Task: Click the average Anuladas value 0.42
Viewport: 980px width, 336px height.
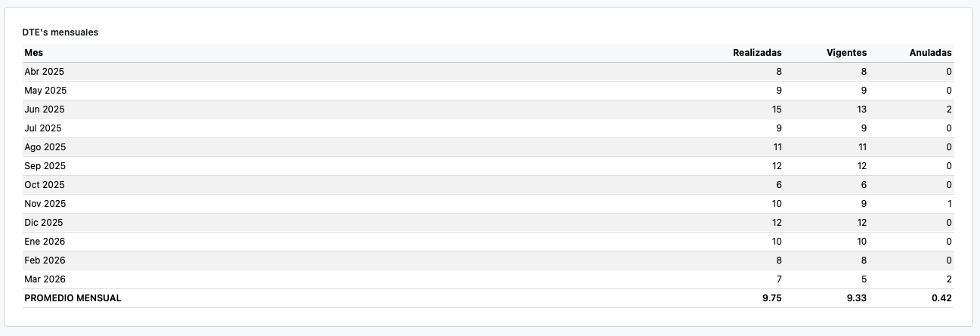Action: (x=941, y=298)
